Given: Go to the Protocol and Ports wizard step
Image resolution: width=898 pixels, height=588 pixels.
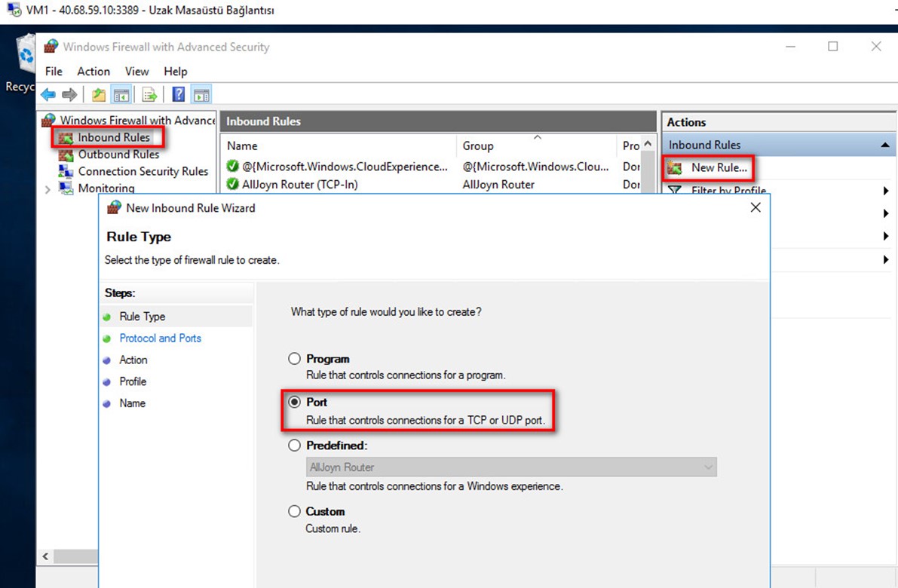Looking at the screenshot, I should click(x=161, y=338).
